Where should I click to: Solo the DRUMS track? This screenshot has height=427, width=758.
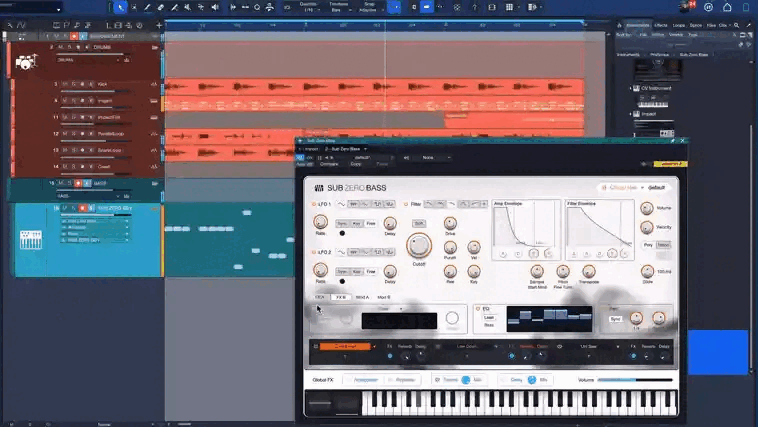pos(70,47)
